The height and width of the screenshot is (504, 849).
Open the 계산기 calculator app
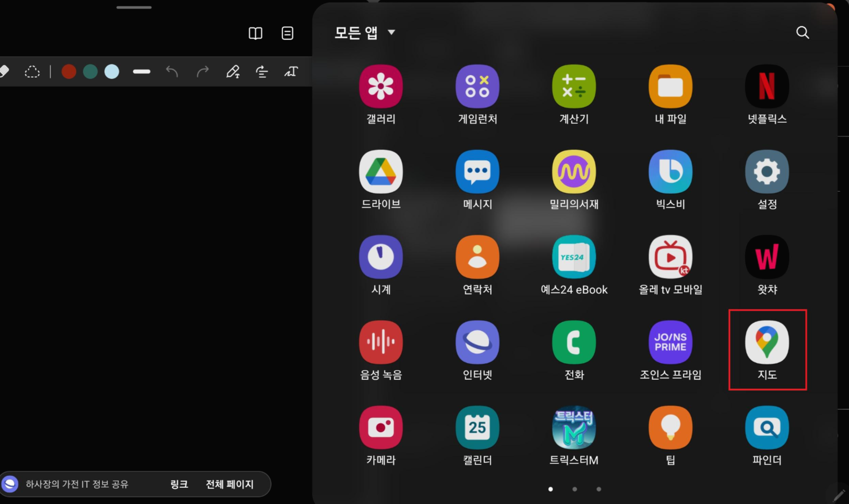(x=574, y=87)
